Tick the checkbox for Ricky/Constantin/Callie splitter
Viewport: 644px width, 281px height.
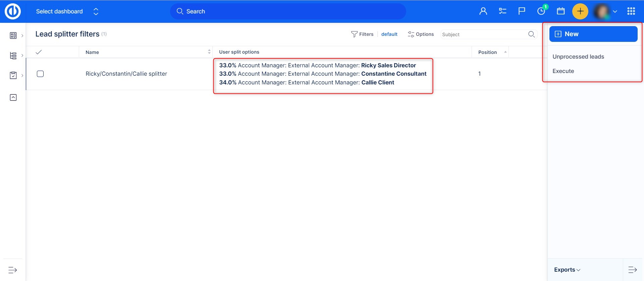[x=40, y=74]
